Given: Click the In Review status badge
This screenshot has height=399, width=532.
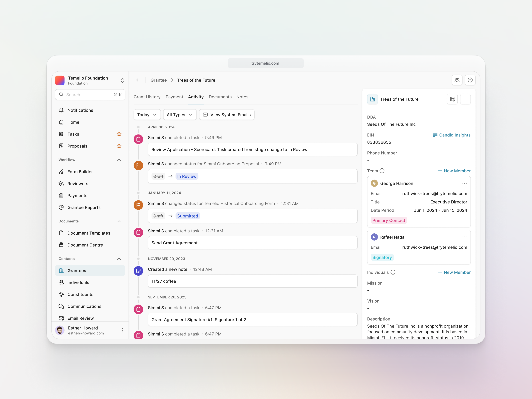Looking at the screenshot, I should tap(187, 177).
